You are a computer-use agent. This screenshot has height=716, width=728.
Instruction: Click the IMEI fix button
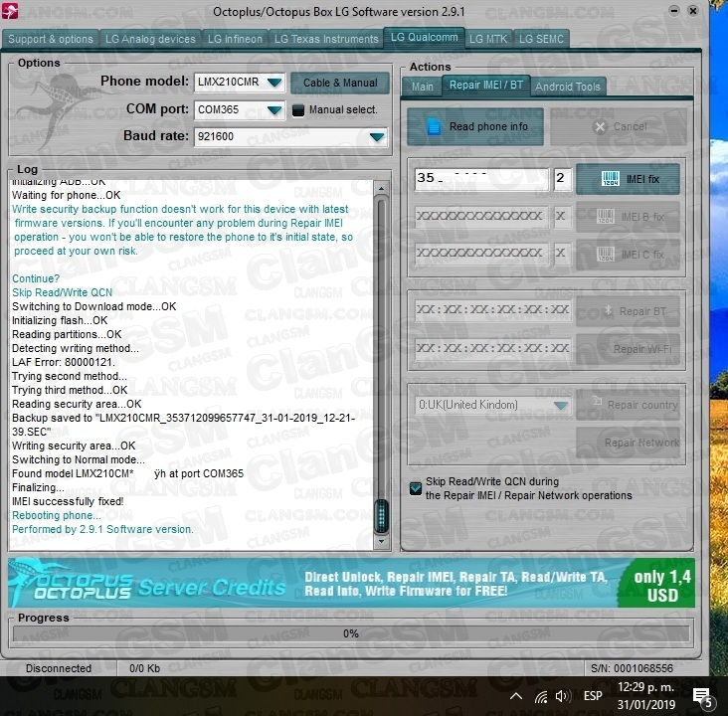click(x=628, y=179)
